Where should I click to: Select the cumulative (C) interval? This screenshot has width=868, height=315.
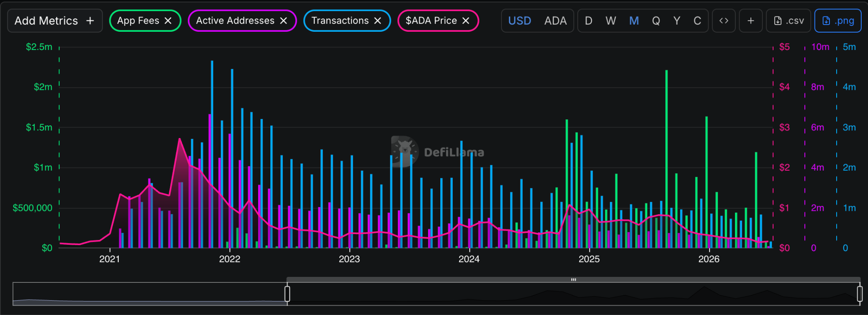click(697, 21)
